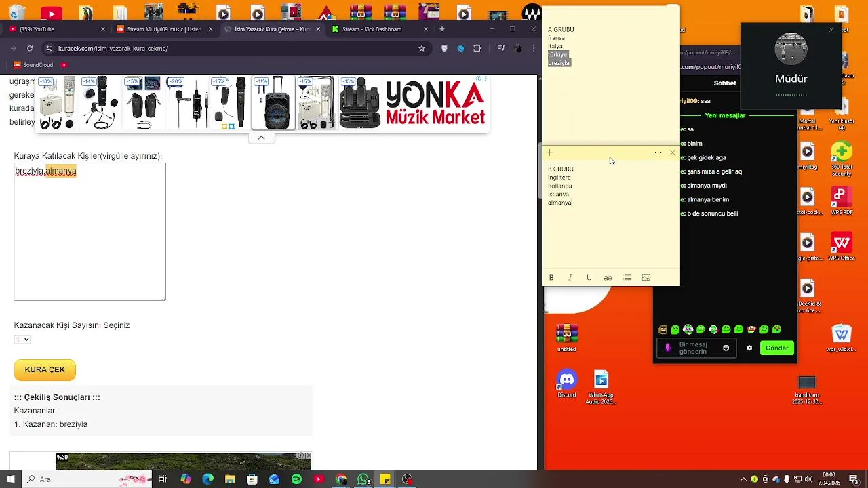The width and height of the screenshot is (868, 488).
Task: Open 360 Total Security desktop icon
Action: click(x=842, y=160)
